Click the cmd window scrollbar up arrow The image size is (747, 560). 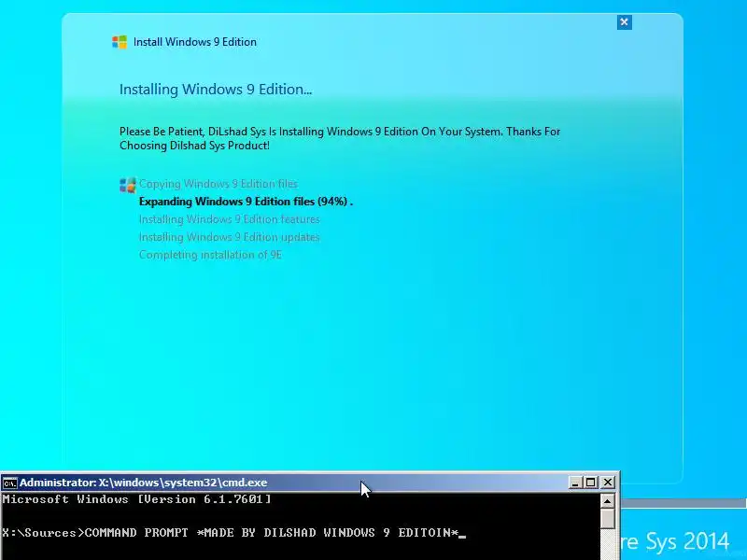tap(607, 501)
